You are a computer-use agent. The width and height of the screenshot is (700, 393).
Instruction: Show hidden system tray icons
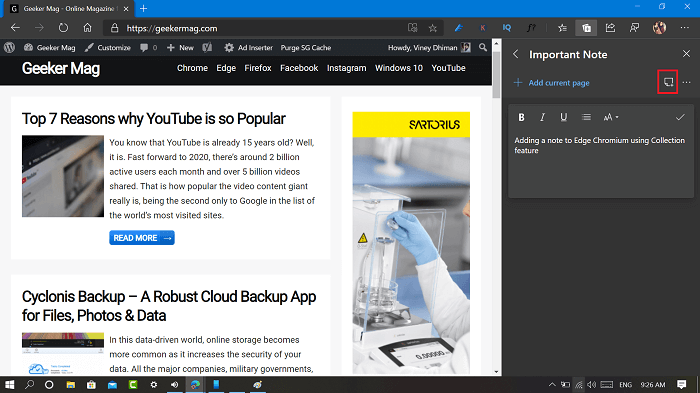pyautogui.click(x=552, y=385)
